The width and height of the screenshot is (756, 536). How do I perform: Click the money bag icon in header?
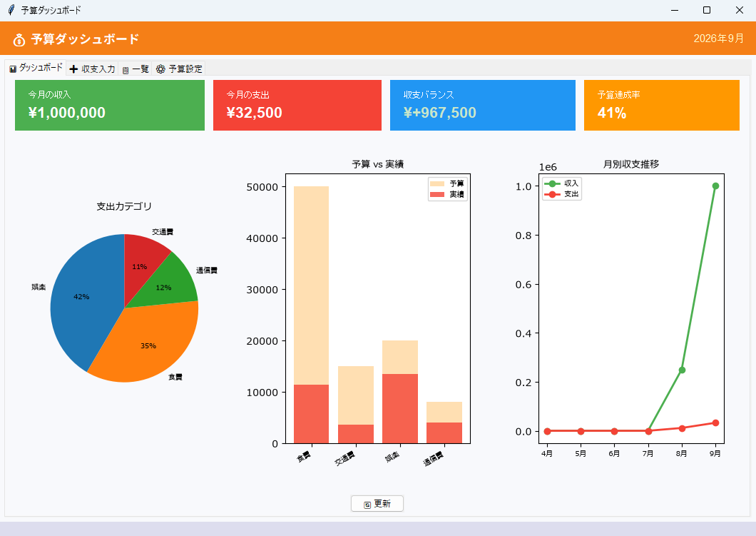(x=19, y=39)
